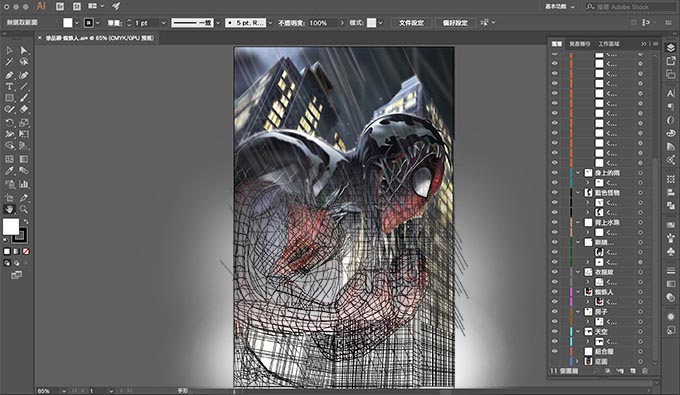
Task: Hide the 藍色怪物 layer
Action: [x=555, y=193]
